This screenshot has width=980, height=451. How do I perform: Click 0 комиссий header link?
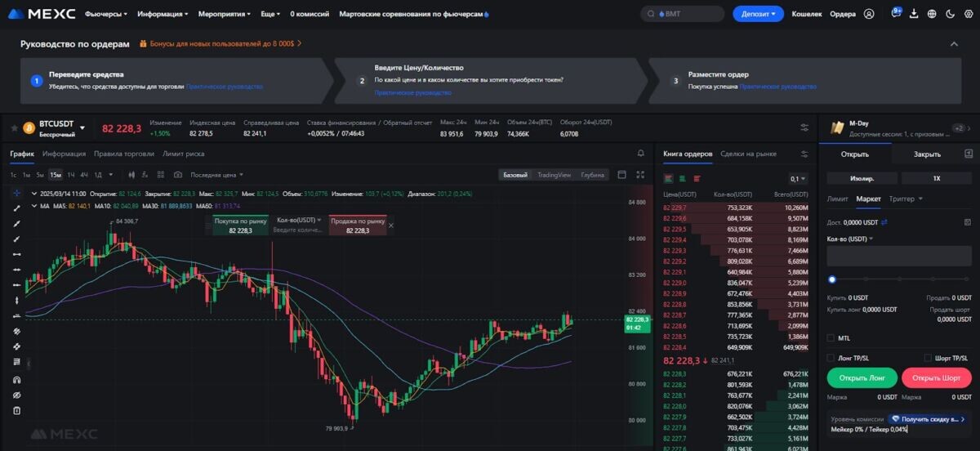coord(310,14)
